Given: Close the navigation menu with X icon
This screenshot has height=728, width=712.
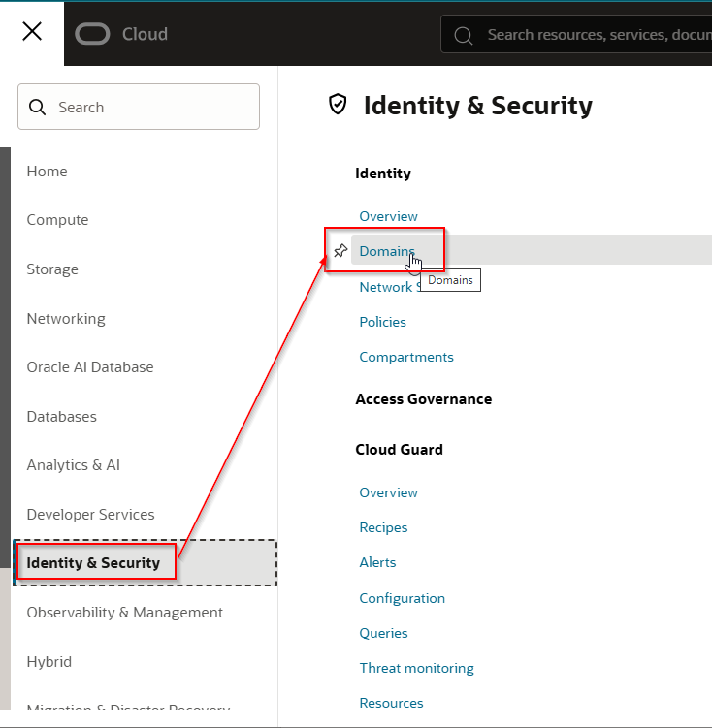Looking at the screenshot, I should [32, 32].
